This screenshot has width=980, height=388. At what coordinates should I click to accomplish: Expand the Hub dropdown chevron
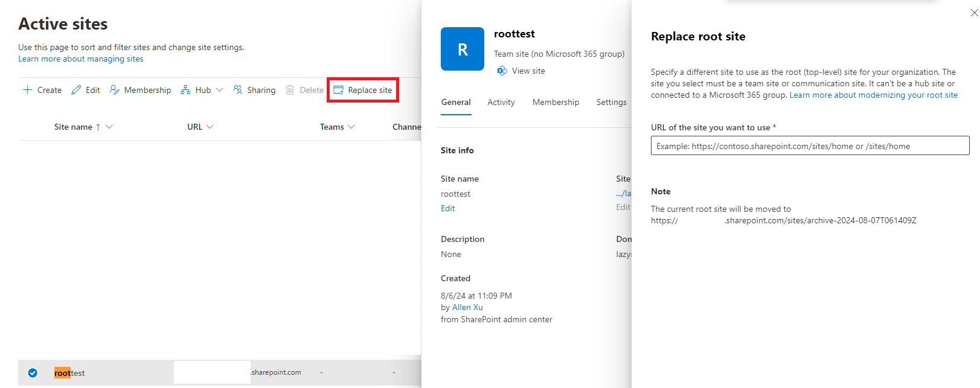point(219,90)
